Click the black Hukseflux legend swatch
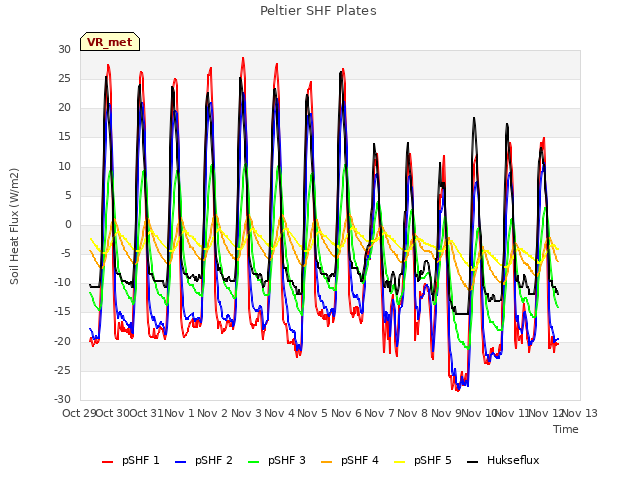This screenshot has width=640, height=480. point(473,462)
